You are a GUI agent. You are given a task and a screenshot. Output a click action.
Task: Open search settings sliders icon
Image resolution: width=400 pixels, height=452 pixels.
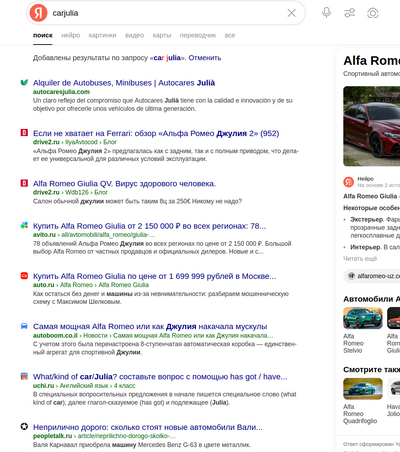point(349,13)
